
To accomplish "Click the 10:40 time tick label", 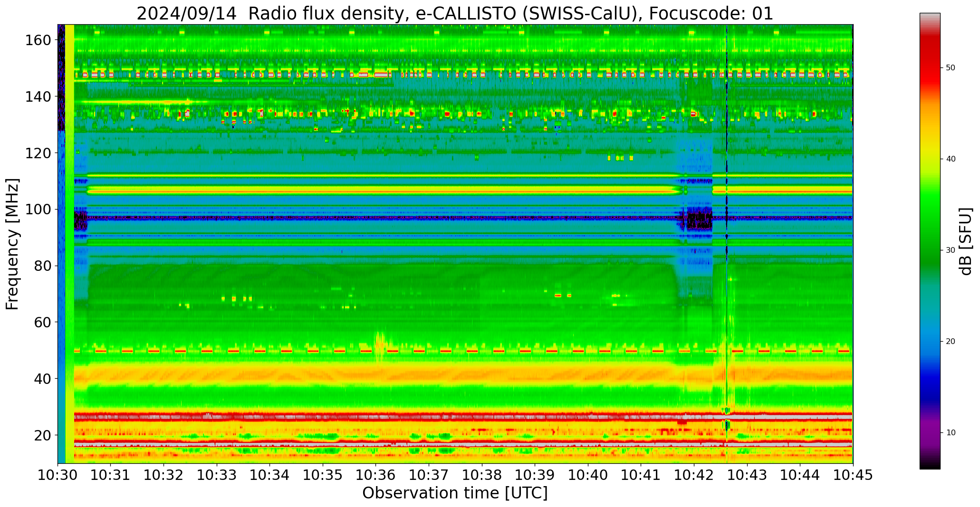I will click(x=588, y=475).
